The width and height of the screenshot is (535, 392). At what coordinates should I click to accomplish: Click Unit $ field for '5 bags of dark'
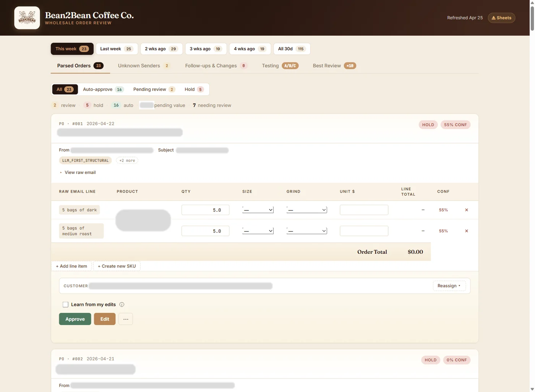click(x=364, y=210)
